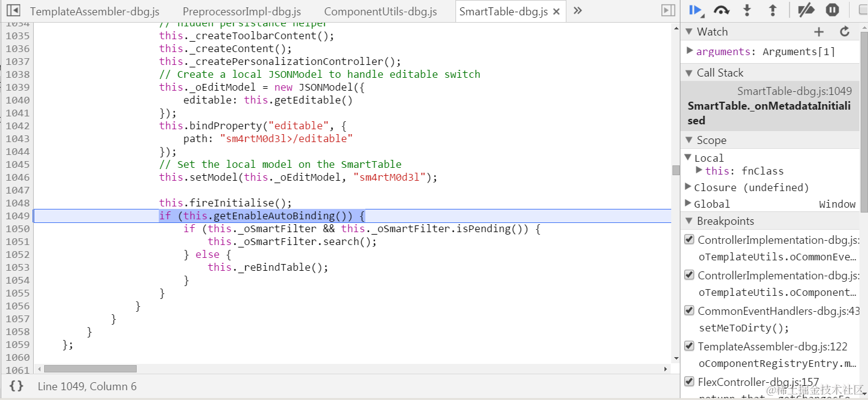Set a breakpoint on line 1046 gutter
Image resolution: width=868 pixels, height=400 pixels.
tap(17, 177)
